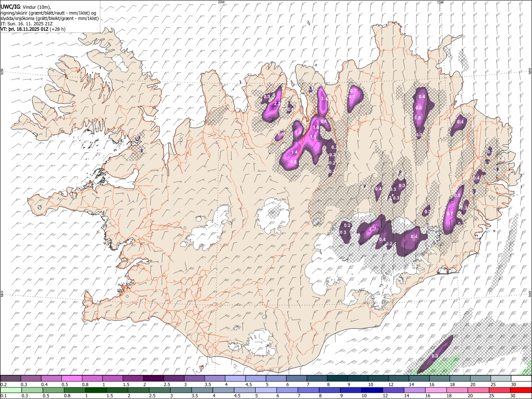
Task: Click the initial time 'IT: Sun. 16. 11. 2025 21Z'
Action: point(27,24)
